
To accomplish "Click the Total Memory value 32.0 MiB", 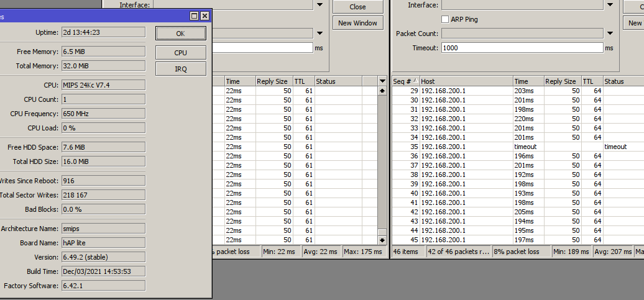I will pyautogui.click(x=103, y=66).
